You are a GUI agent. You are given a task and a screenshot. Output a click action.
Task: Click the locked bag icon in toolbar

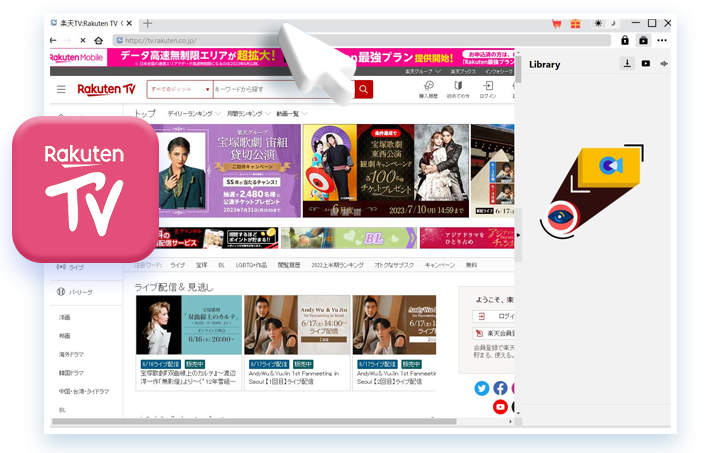click(643, 40)
